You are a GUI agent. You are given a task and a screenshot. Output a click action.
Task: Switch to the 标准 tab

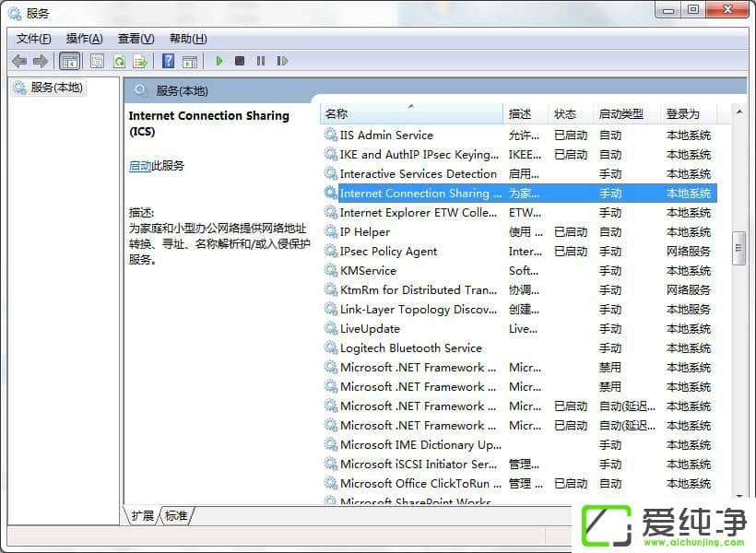tap(176, 516)
